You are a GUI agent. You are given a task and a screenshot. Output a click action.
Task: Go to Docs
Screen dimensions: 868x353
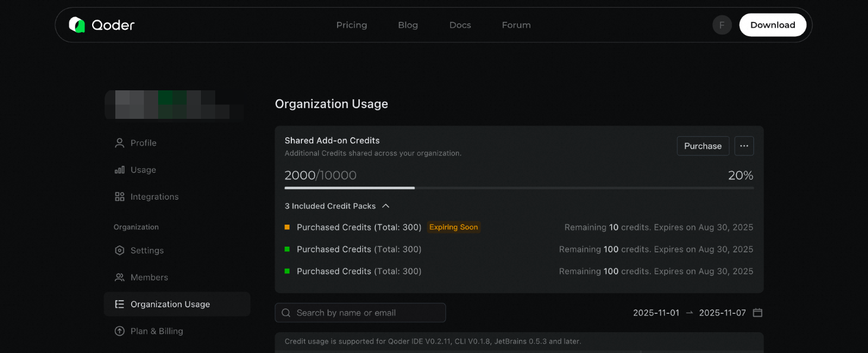(460, 25)
